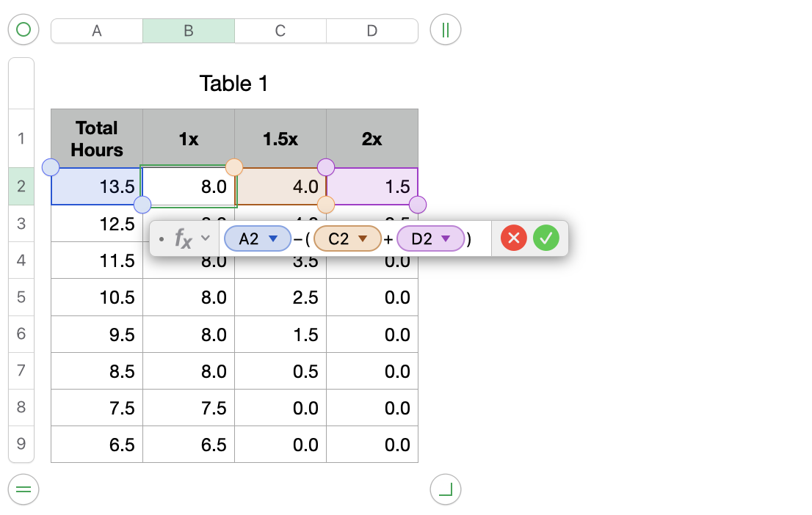The height and width of the screenshot is (515, 812).
Task: Click the add rows handle icon
Action: click(23, 489)
